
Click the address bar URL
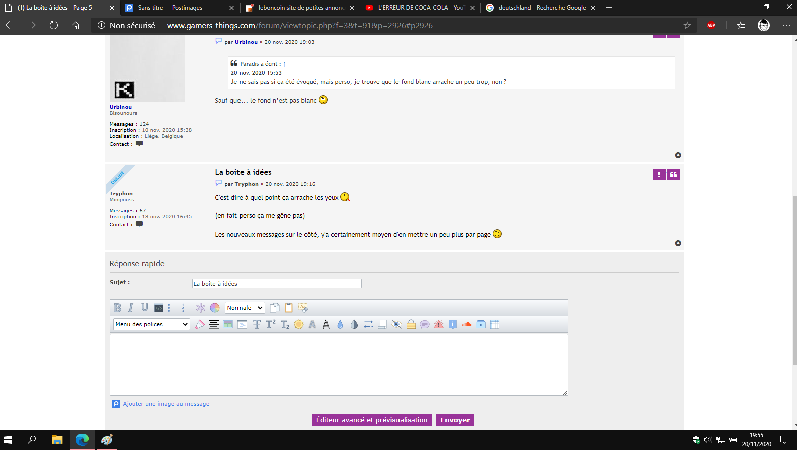[x=299, y=25]
